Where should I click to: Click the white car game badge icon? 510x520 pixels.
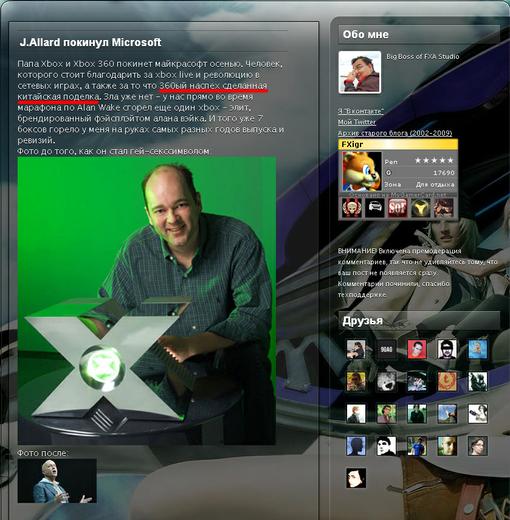(x=375, y=208)
